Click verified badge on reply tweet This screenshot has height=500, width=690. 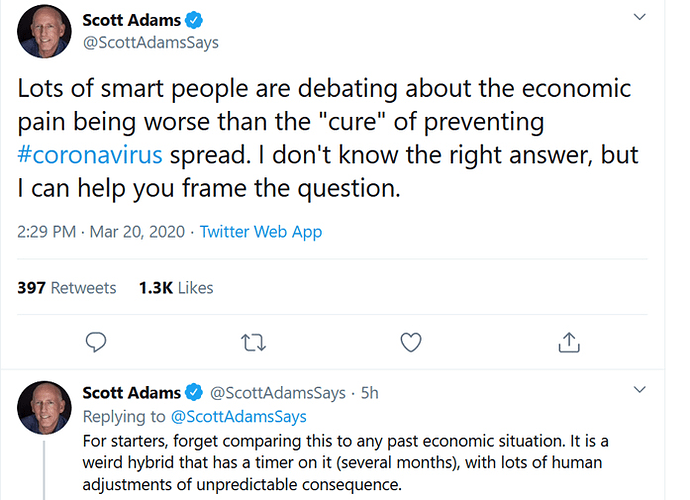(x=194, y=392)
